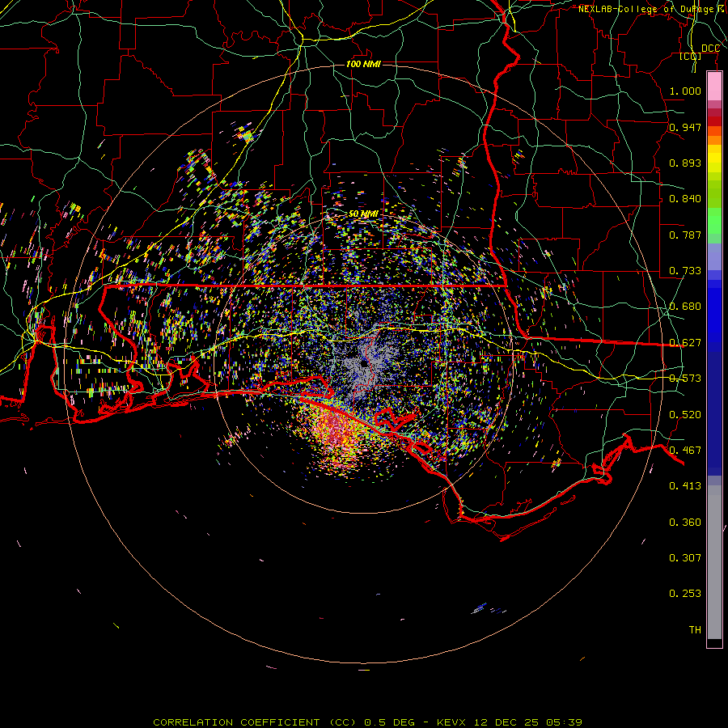Click the TH label on the color scale
Viewport: 728px width, 728px height.
pos(695,630)
